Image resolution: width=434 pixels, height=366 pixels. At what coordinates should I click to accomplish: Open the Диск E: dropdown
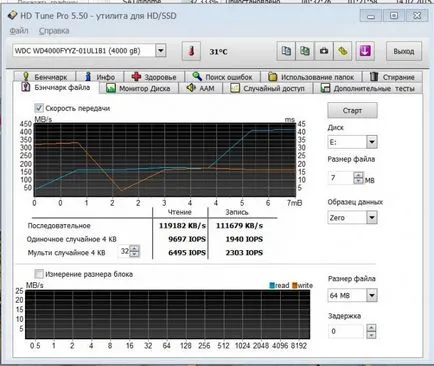(x=372, y=142)
